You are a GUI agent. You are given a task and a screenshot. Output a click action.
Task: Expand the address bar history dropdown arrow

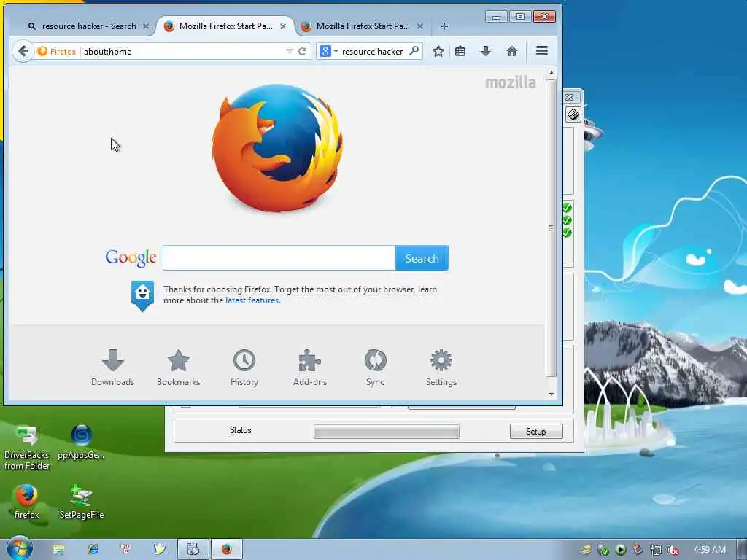point(289,52)
